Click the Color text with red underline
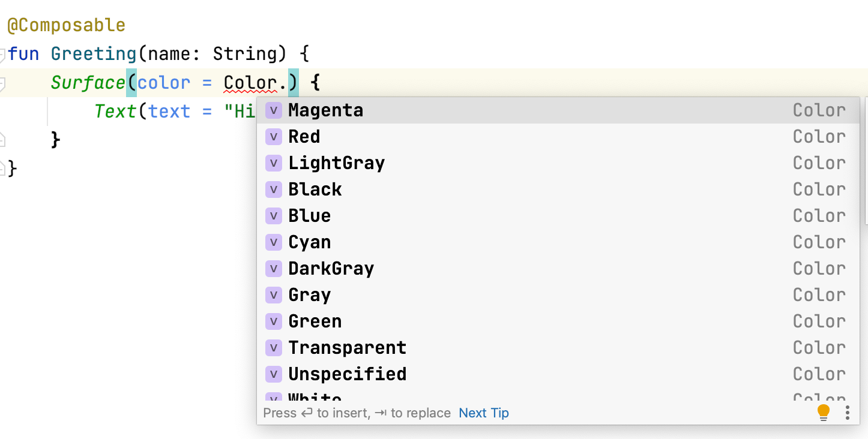This screenshot has width=868, height=439. 250,83
